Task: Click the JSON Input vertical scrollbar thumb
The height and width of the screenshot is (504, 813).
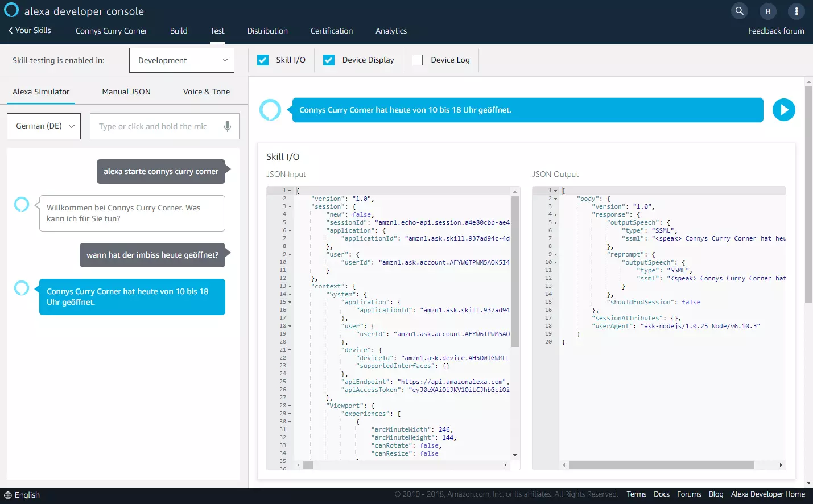Action: click(x=515, y=271)
